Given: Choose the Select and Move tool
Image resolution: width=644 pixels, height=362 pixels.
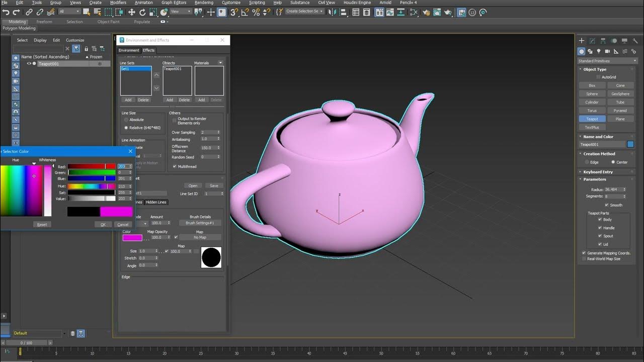Looking at the screenshot, I should 132,12.
